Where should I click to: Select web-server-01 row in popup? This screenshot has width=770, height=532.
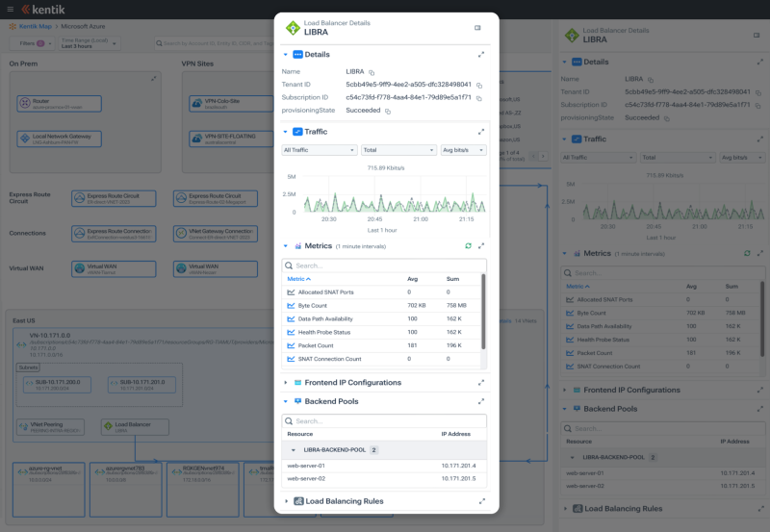pos(384,466)
